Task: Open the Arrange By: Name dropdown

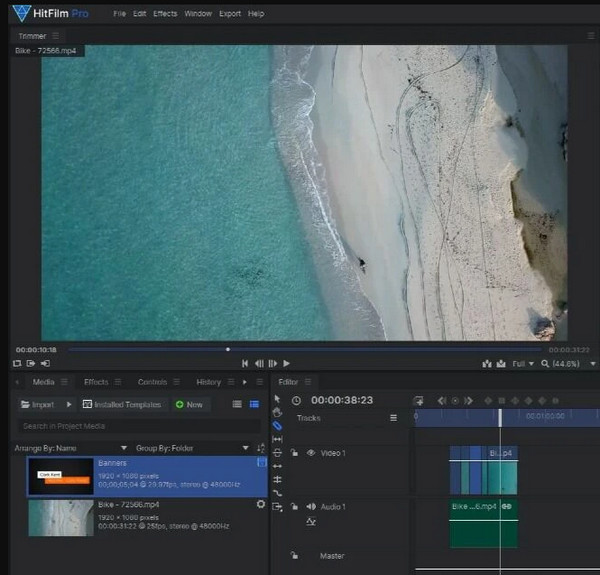Action: click(x=71, y=448)
